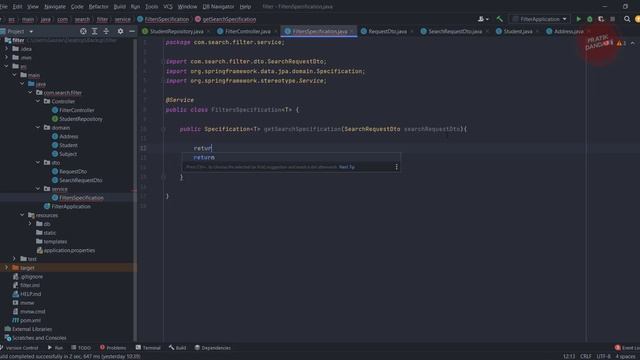Expand the db folder
This screenshot has height=360, width=640.
(30, 224)
